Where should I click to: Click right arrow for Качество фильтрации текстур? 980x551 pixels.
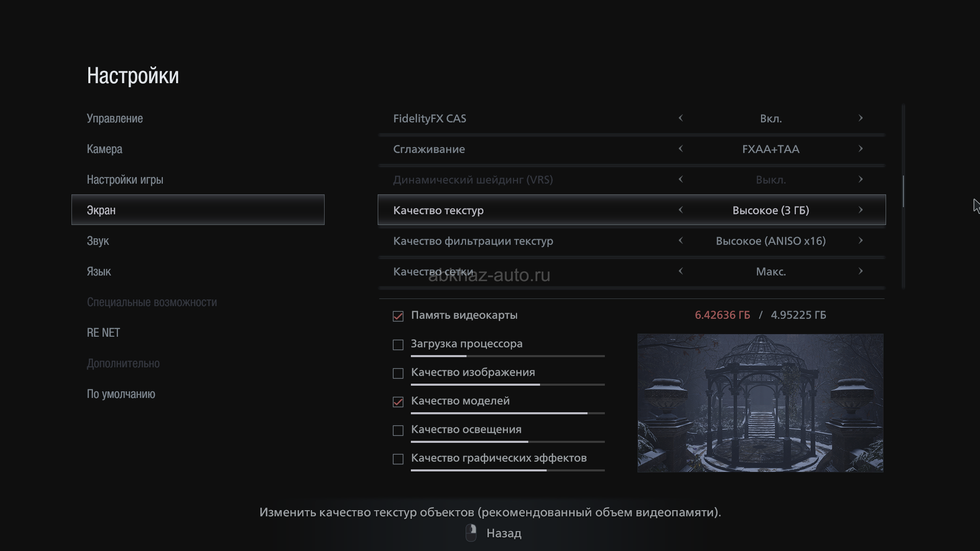(x=861, y=241)
